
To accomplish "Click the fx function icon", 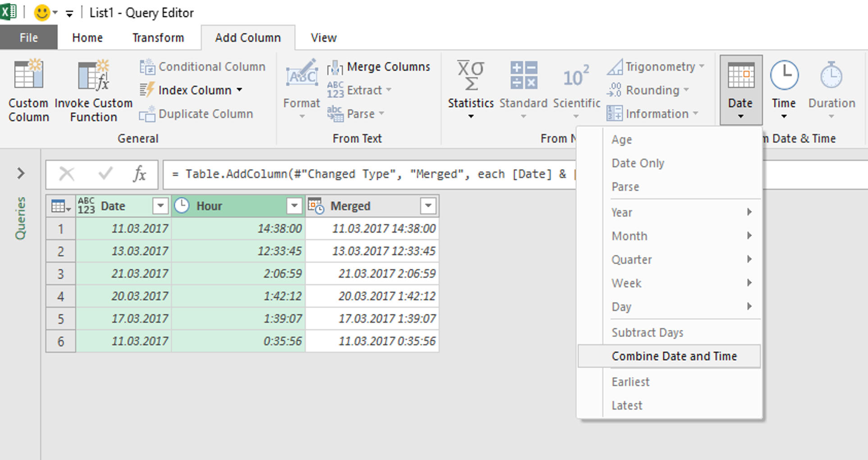I will 139,174.
